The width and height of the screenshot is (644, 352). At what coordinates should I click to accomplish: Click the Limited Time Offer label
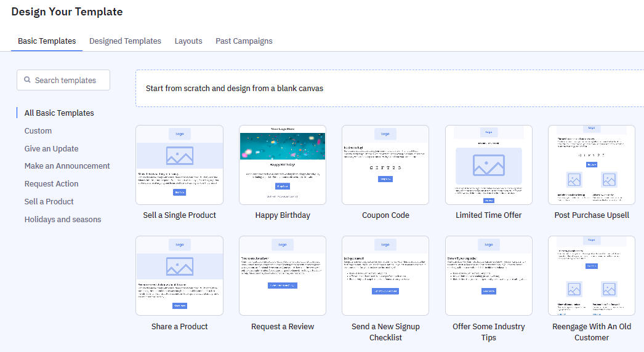[489, 215]
